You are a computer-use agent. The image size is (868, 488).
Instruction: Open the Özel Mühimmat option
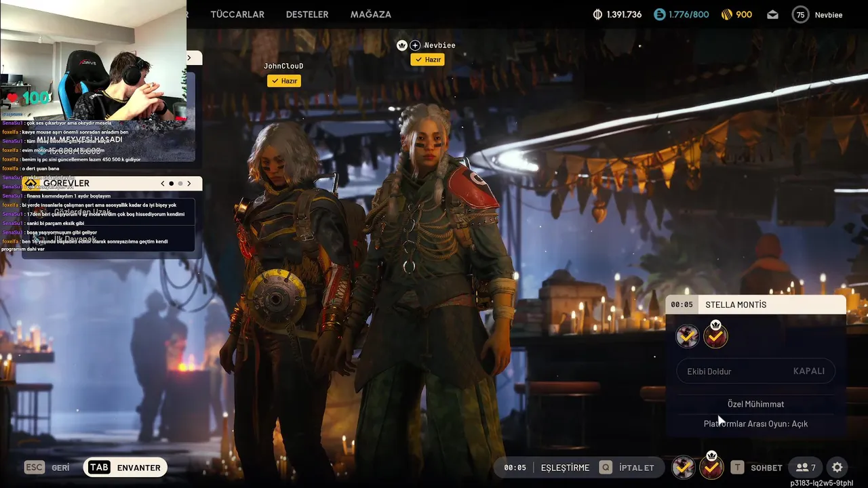point(755,404)
